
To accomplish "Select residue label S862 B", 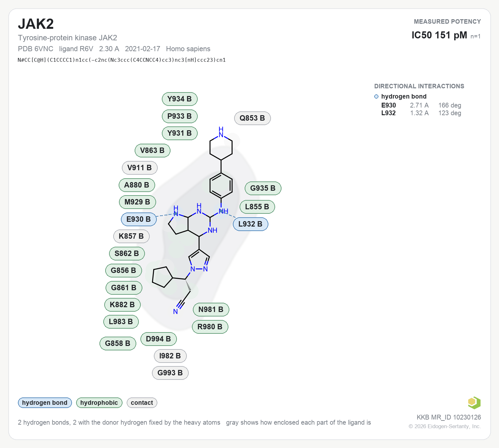I will click(x=127, y=253).
